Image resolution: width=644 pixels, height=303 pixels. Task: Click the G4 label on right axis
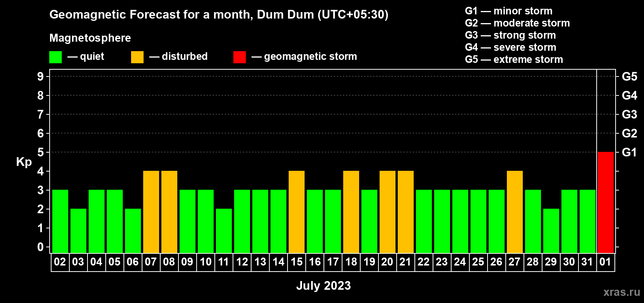coord(630,95)
